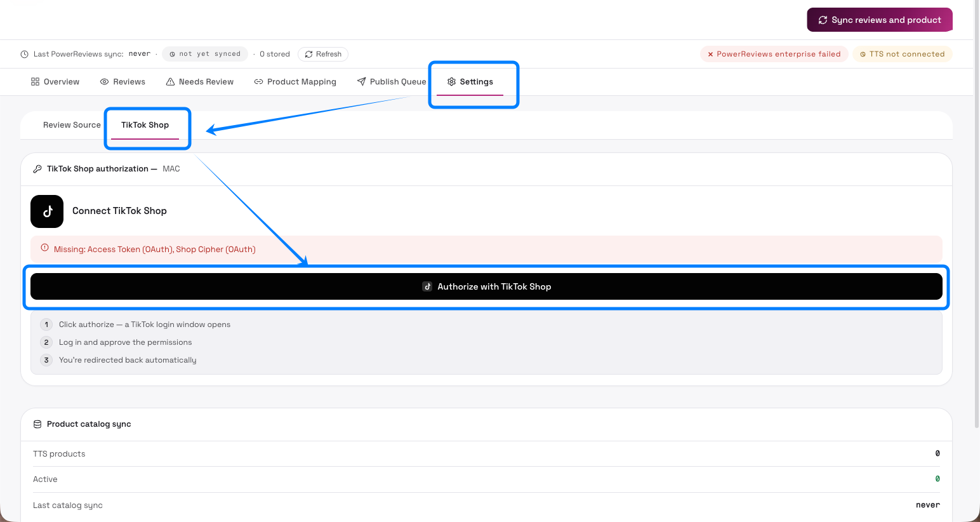Click the TTS not connected badge
980x522 pixels.
pyautogui.click(x=903, y=54)
